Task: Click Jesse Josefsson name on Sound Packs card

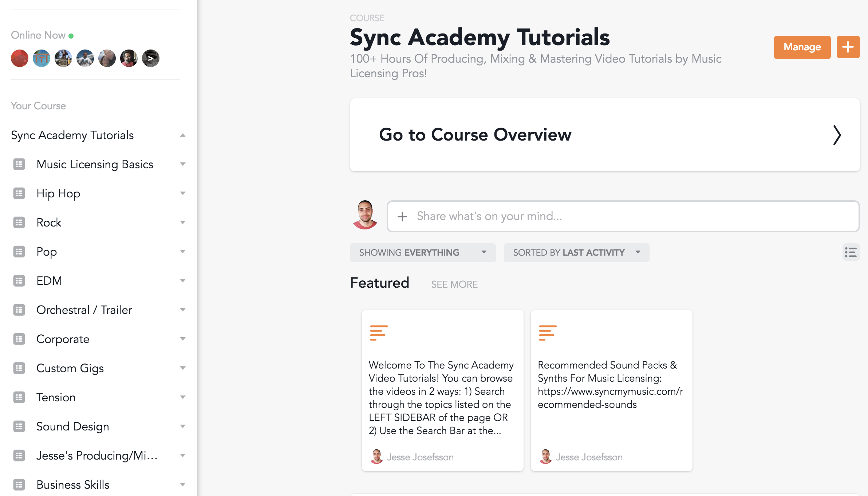Action: 589,457
